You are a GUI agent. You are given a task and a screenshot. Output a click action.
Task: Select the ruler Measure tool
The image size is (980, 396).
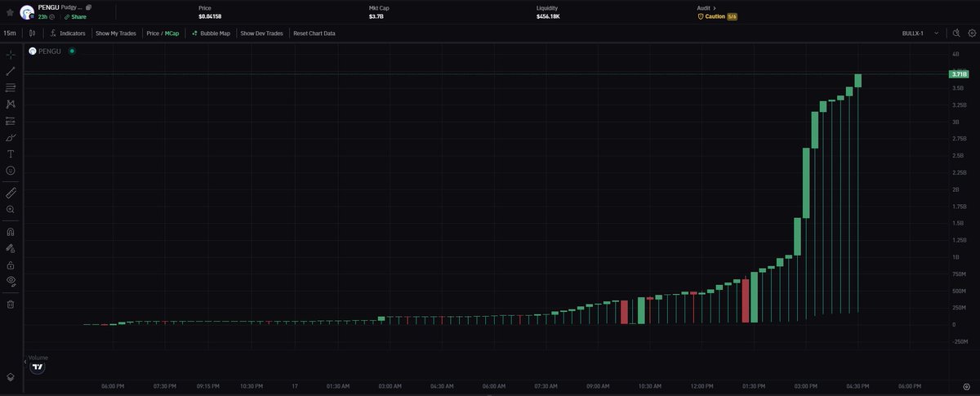coord(10,194)
